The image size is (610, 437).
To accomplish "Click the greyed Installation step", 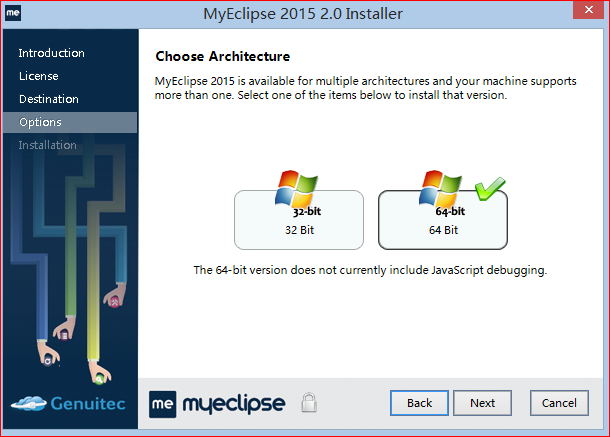I will point(47,145).
